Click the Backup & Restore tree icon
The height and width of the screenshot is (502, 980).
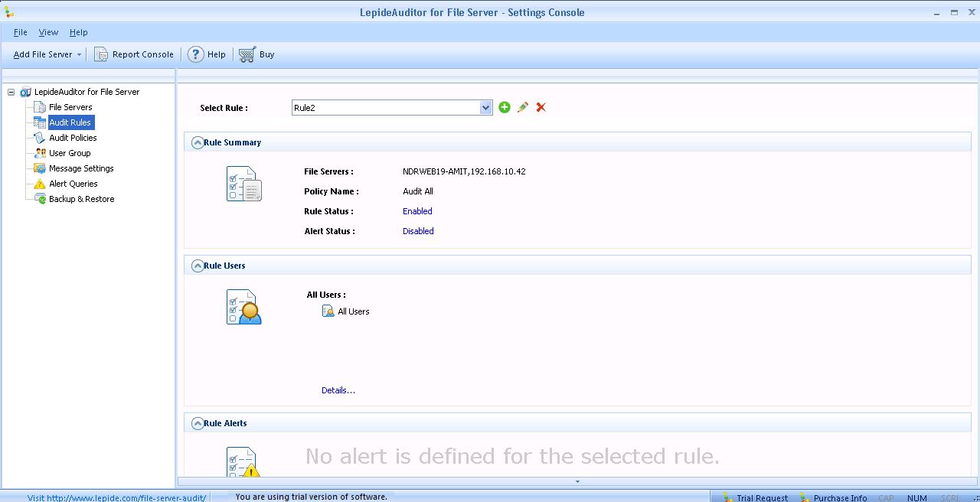click(40, 199)
